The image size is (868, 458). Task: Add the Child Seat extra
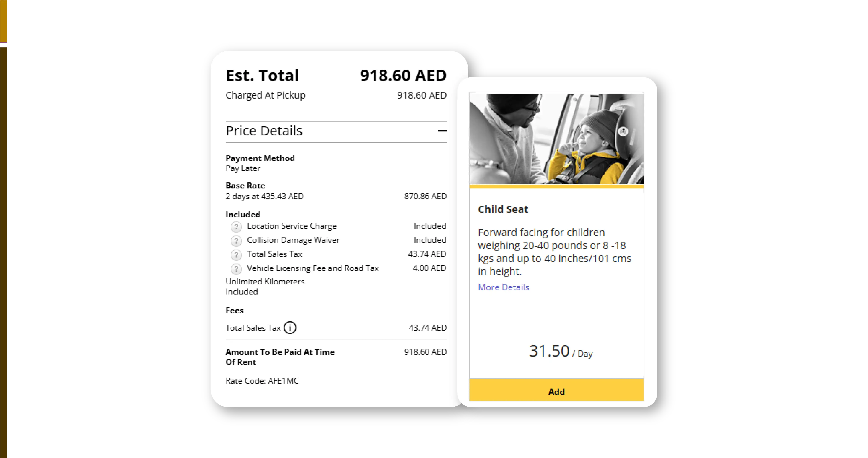click(x=556, y=391)
